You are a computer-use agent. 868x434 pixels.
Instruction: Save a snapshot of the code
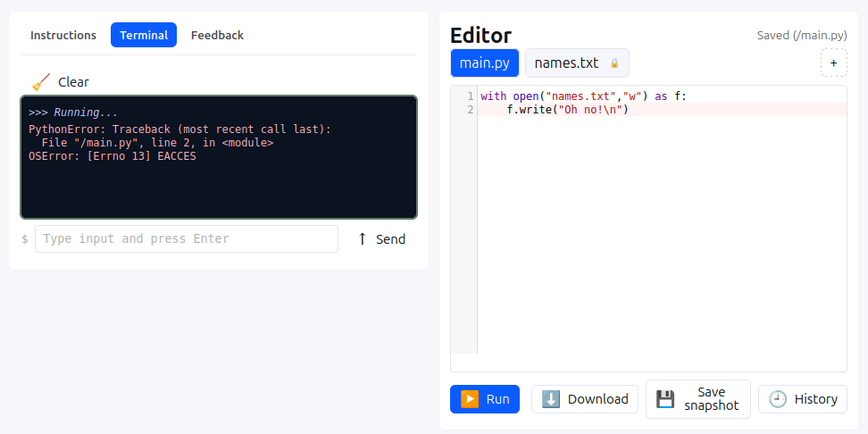coord(698,398)
